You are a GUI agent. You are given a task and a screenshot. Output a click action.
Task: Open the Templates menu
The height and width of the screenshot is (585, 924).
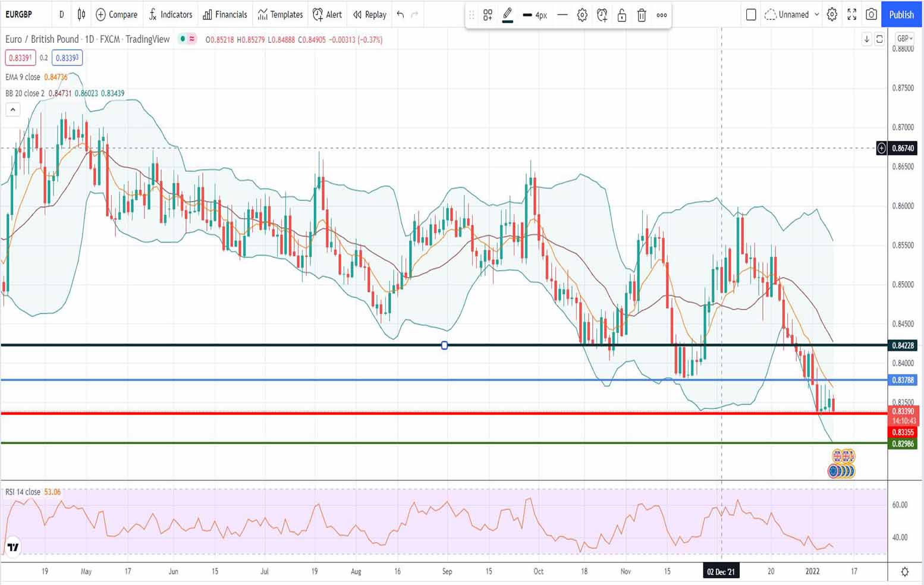(280, 14)
